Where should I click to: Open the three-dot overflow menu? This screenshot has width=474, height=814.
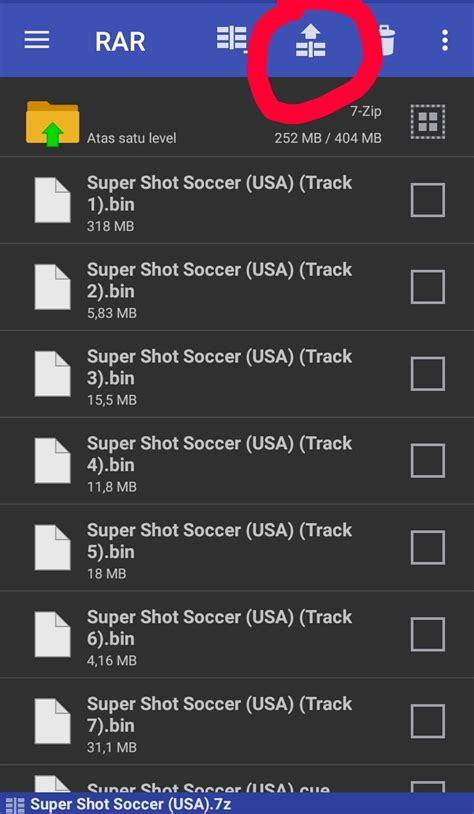pyautogui.click(x=445, y=40)
